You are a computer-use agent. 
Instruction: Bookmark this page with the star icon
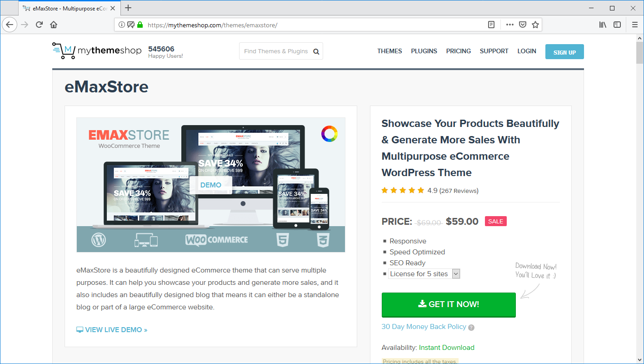coord(535,25)
